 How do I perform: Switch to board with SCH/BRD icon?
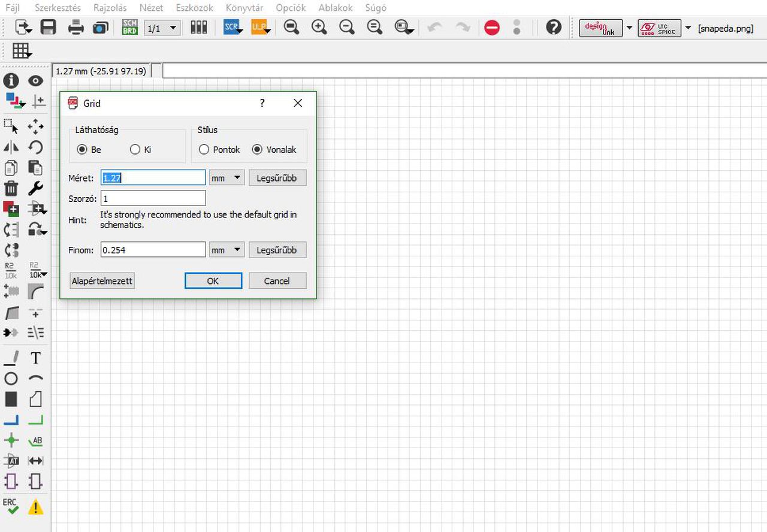tap(130, 28)
